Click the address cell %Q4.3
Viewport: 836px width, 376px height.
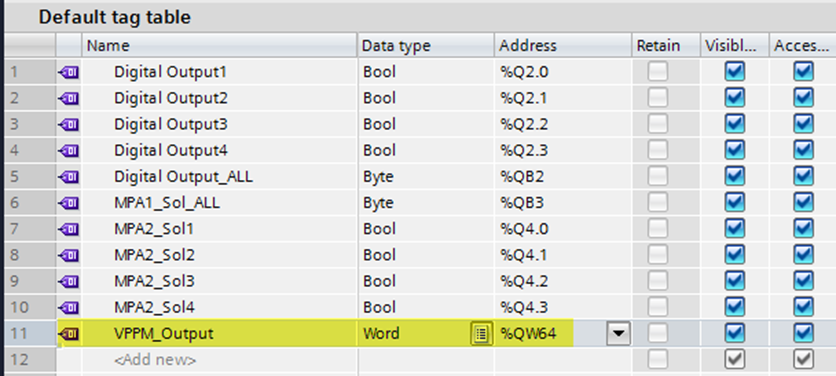(x=562, y=307)
